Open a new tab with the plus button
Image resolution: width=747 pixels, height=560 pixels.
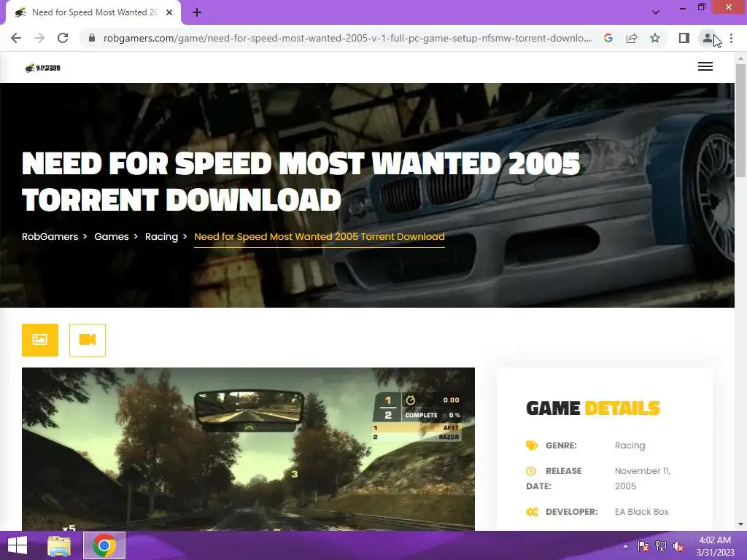(197, 13)
